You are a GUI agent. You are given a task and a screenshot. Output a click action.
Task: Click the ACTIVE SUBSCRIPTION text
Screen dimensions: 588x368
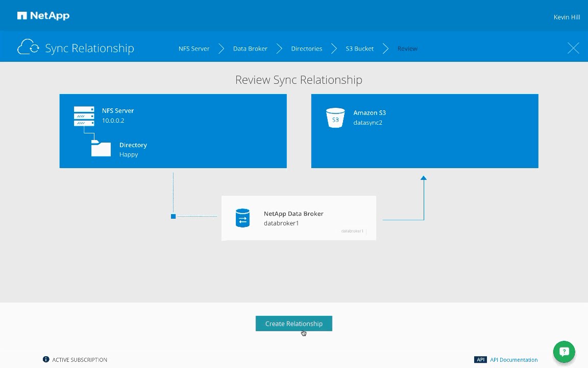coord(80,360)
